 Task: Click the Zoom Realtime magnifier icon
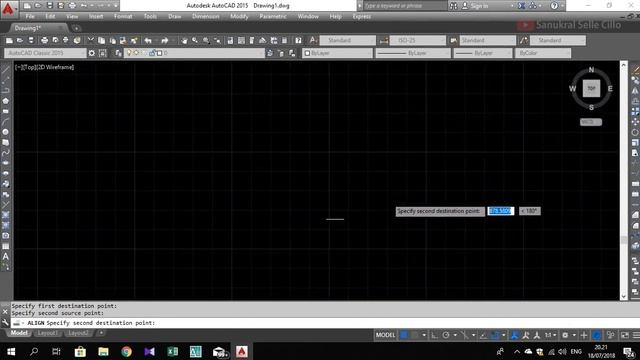(195, 40)
